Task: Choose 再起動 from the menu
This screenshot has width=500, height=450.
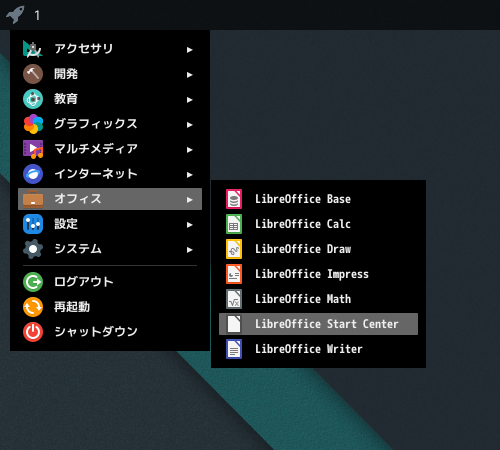Action: pyautogui.click(x=110, y=307)
